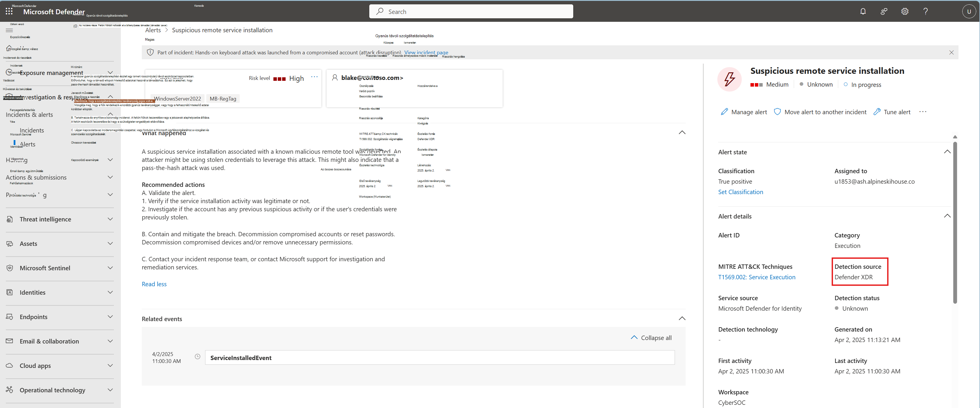Click Move alert to another incident

coord(820,112)
